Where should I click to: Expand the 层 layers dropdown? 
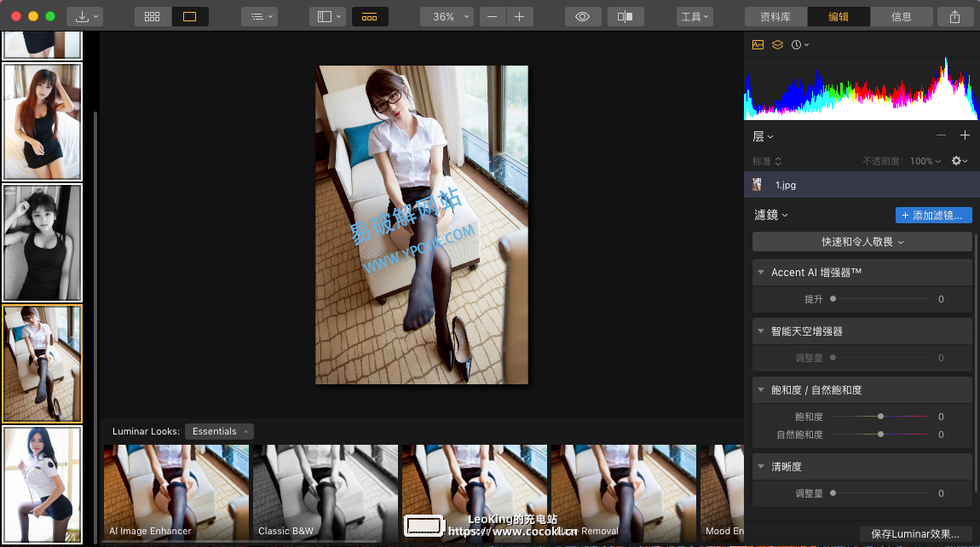[764, 136]
